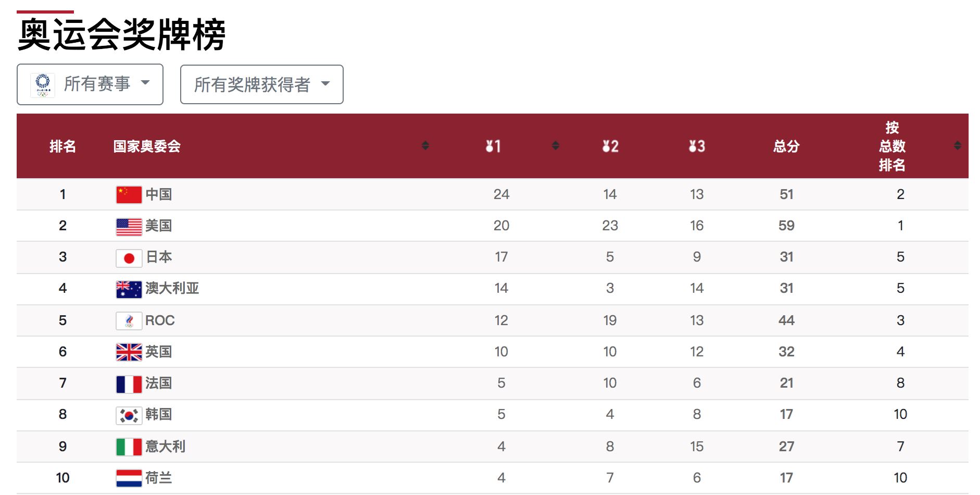This screenshot has height=495, width=980.
Task: Click the Japan flag icon
Action: (x=129, y=258)
